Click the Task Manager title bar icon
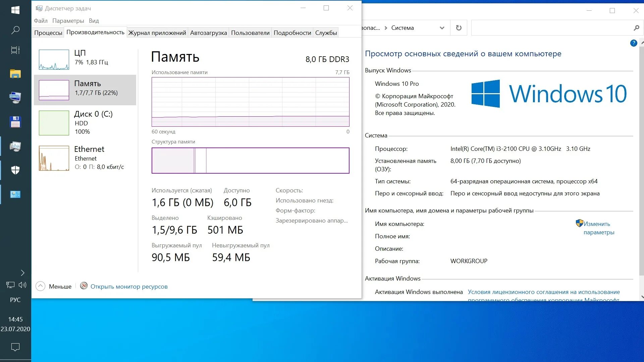This screenshot has width=644, height=362. [39, 8]
